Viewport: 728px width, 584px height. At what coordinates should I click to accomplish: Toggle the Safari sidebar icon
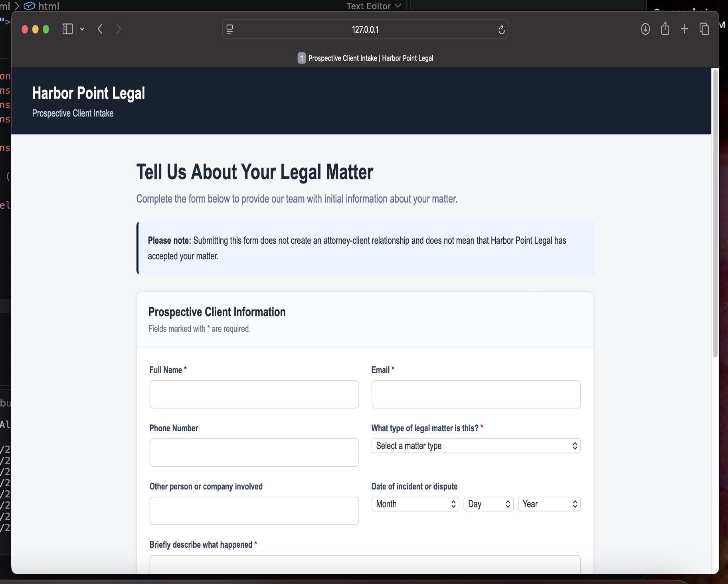point(68,29)
